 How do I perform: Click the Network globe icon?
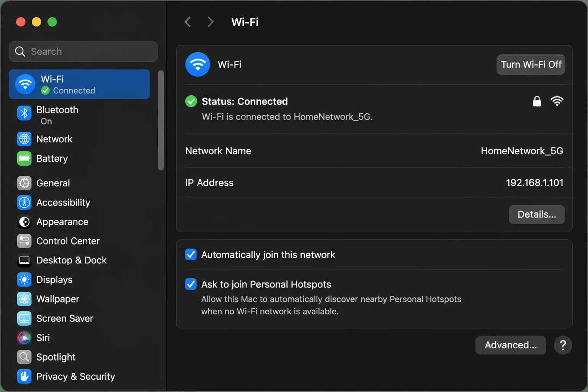click(24, 139)
